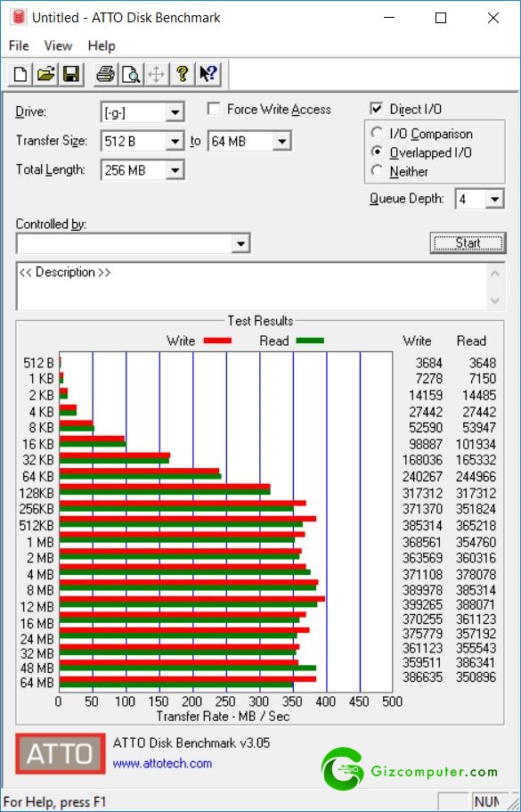521x812 pixels.
Task: Choose the Neither radio option
Action: pos(378,171)
